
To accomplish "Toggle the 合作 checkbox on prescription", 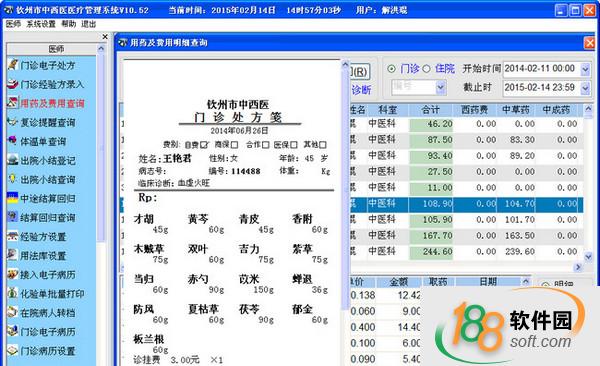I will [x=265, y=145].
